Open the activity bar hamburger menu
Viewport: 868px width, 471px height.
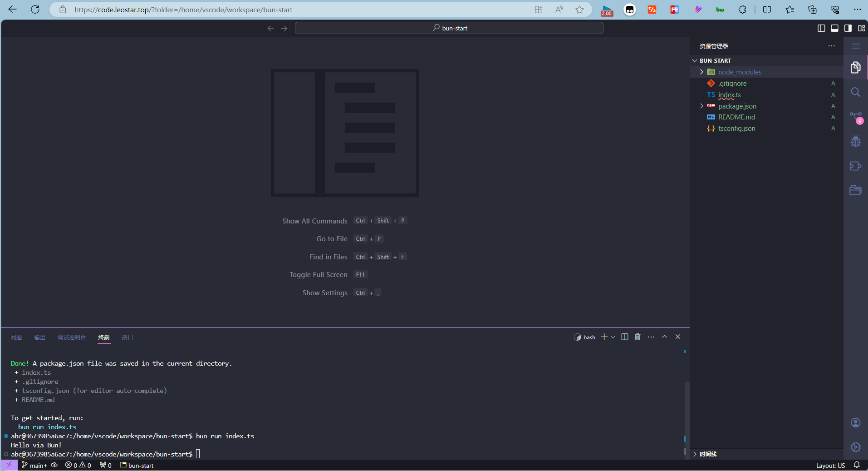point(855,46)
